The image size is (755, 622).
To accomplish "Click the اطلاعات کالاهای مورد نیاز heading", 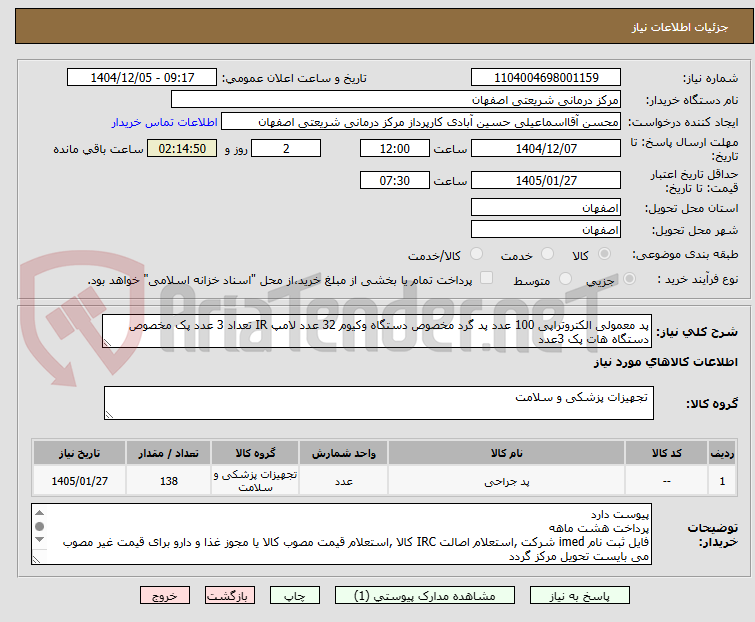I will (x=665, y=362).
